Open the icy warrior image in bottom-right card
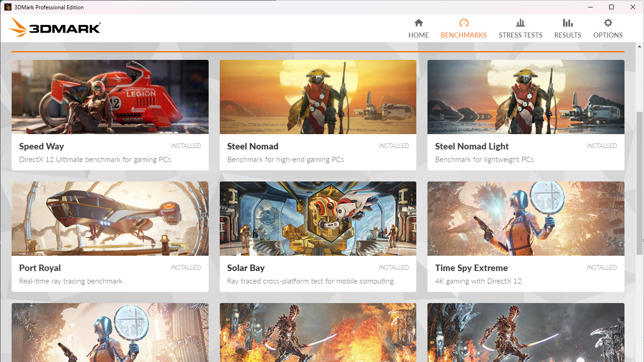 526,332
